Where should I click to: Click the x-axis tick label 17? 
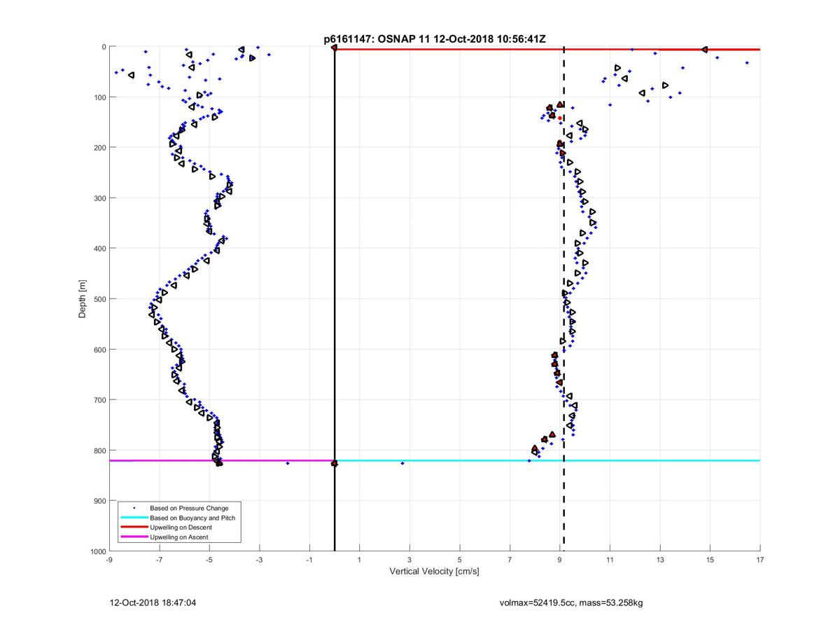[760, 560]
